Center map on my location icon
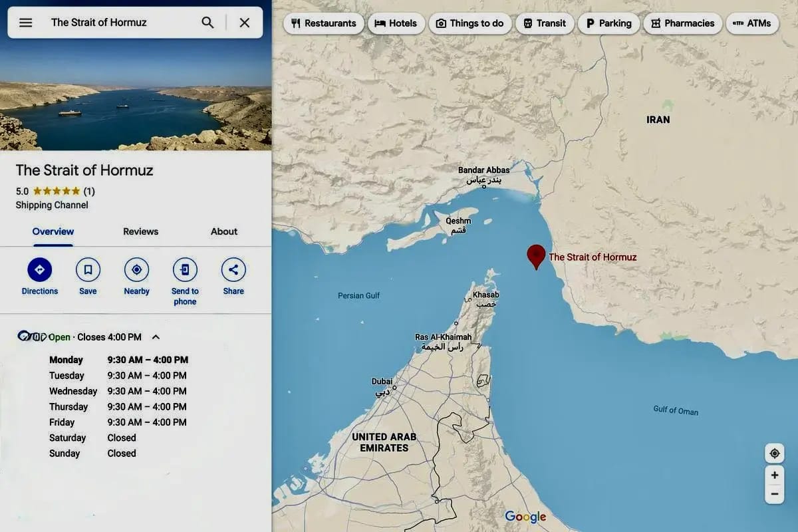The height and width of the screenshot is (532, 798). coord(774,454)
